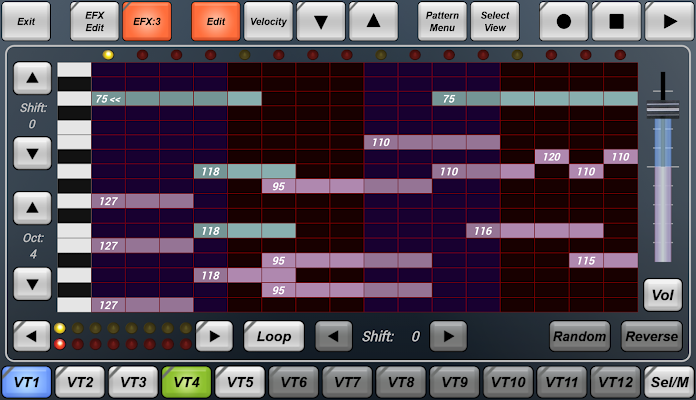Select the VT12 track tab

pos(615,382)
